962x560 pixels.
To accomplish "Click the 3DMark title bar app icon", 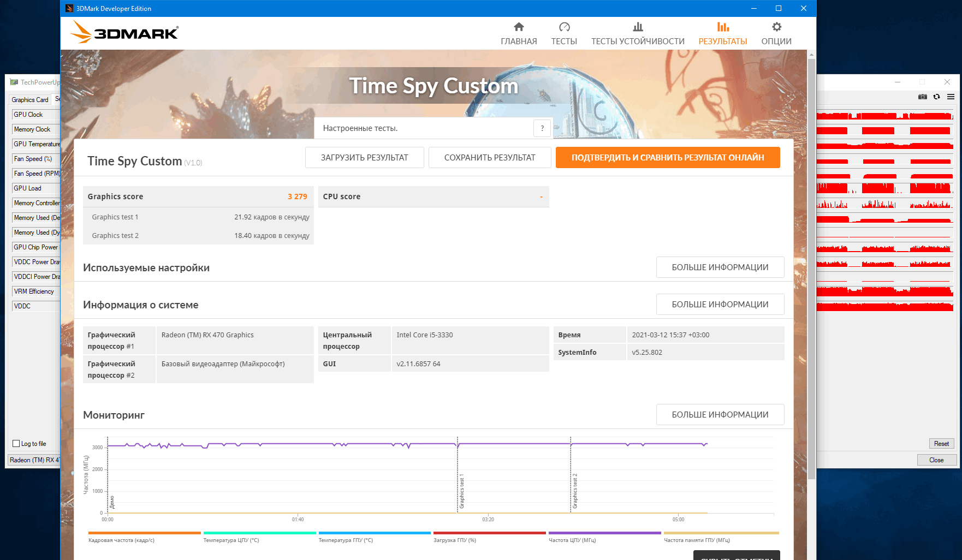I will (x=69, y=8).
